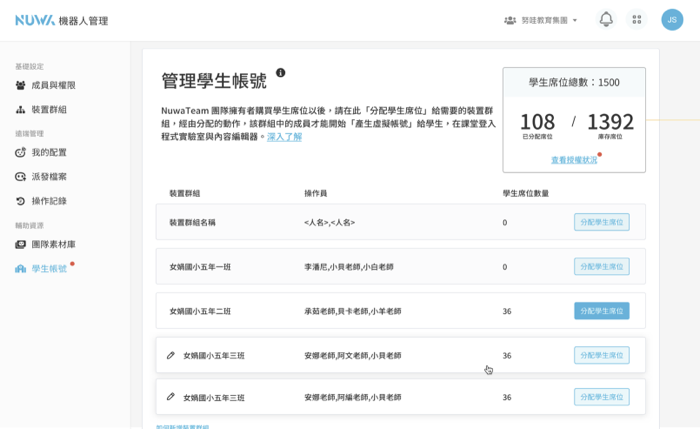Image resolution: width=700 pixels, height=429 pixels.
Task: Open the 查看授權狀況 link
Action: 572,159
